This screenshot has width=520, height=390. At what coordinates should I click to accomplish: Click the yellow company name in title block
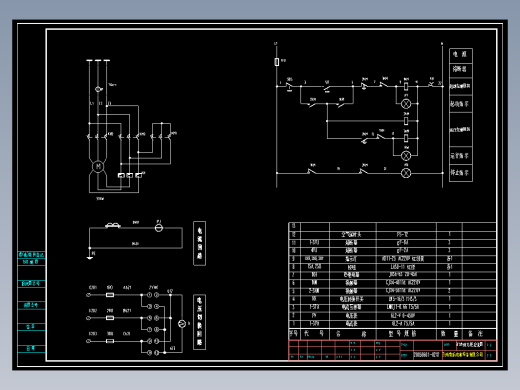pos(463,355)
